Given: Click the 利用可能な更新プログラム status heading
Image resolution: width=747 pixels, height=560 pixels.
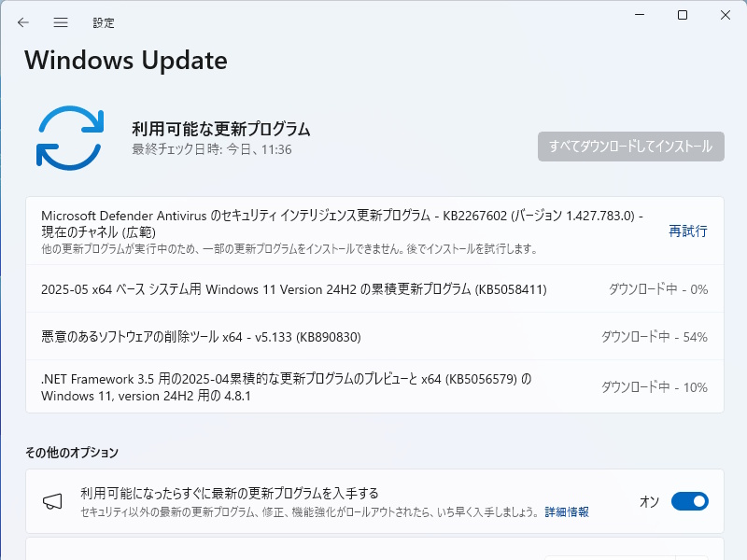Looking at the screenshot, I should [x=221, y=129].
